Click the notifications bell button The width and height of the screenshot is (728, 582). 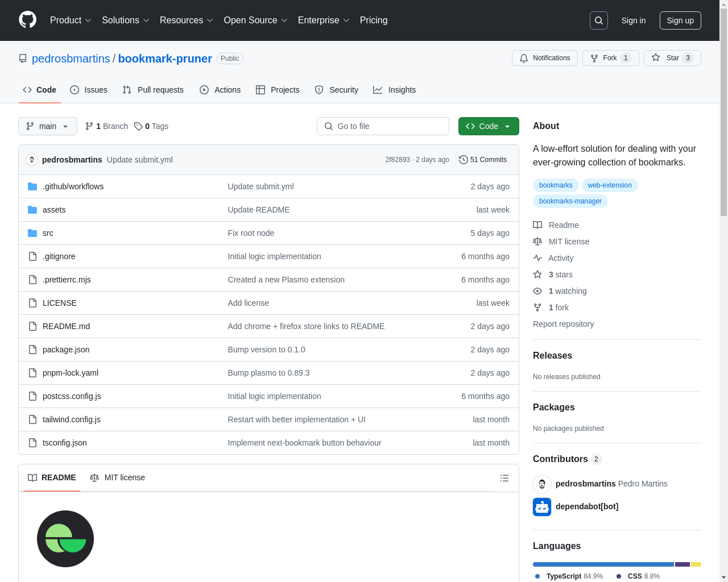point(545,58)
